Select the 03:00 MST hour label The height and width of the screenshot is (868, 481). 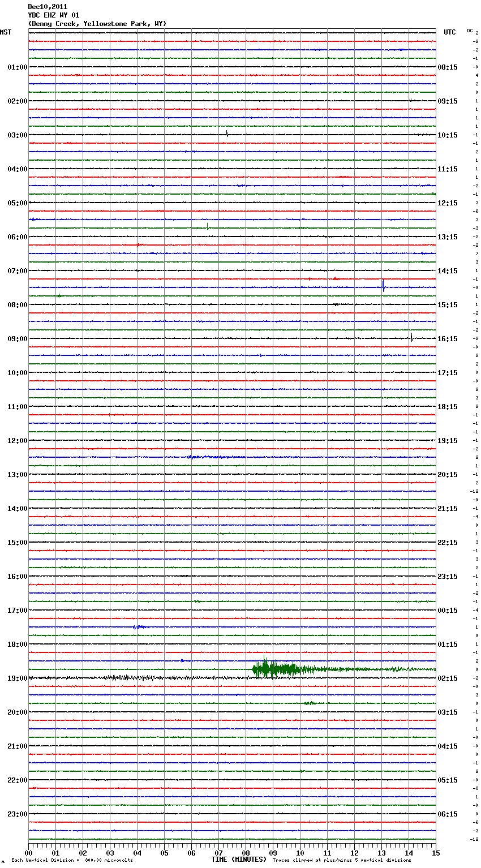point(18,135)
